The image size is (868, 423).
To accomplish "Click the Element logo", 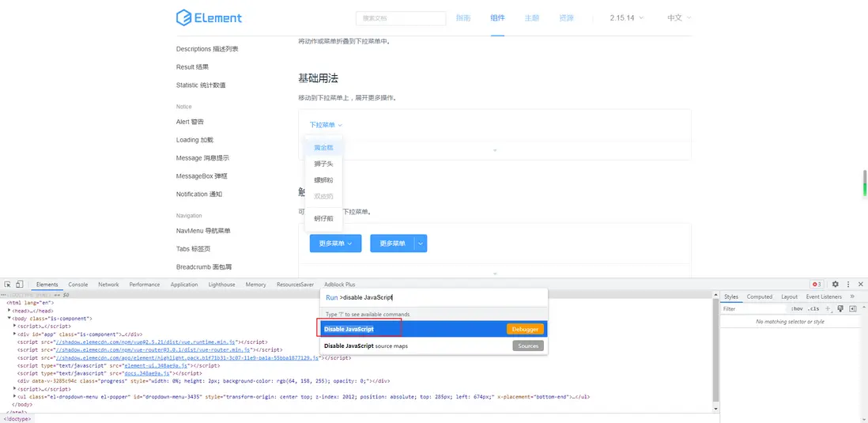I will pos(209,17).
